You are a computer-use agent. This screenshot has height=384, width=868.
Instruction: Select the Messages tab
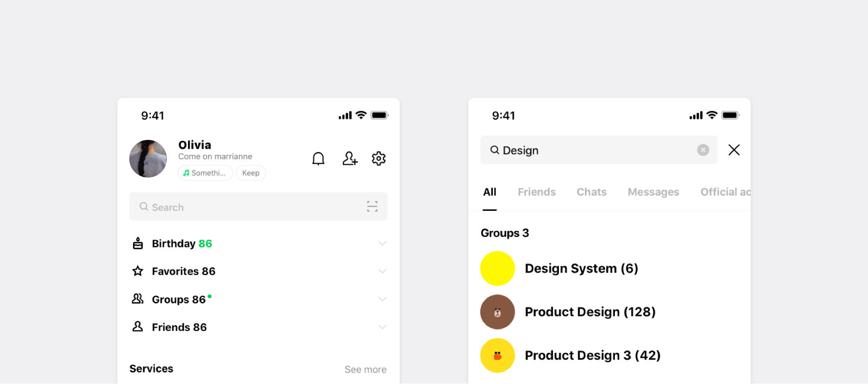click(x=653, y=192)
